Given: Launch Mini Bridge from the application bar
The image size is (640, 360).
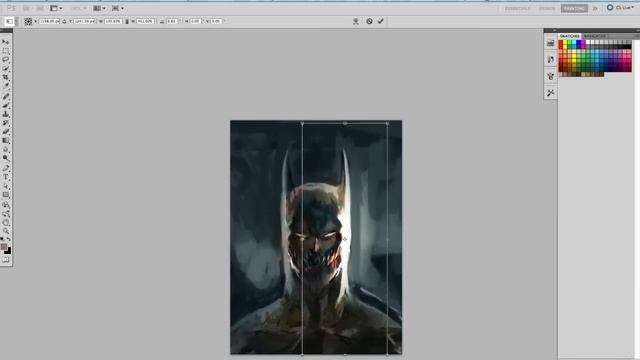Looking at the screenshot, I should [x=40, y=8].
